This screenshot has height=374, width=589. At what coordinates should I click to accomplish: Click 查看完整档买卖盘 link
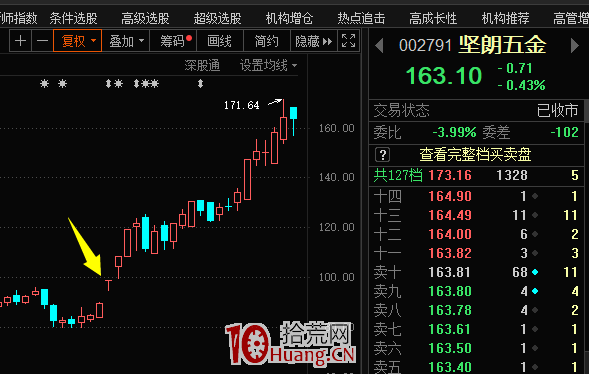(475, 154)
